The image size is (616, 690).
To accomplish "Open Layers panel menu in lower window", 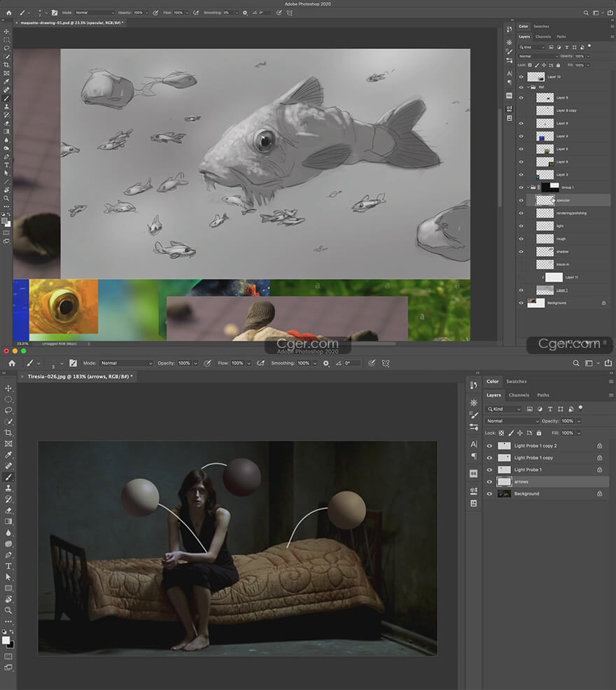I will pos(611,395).
